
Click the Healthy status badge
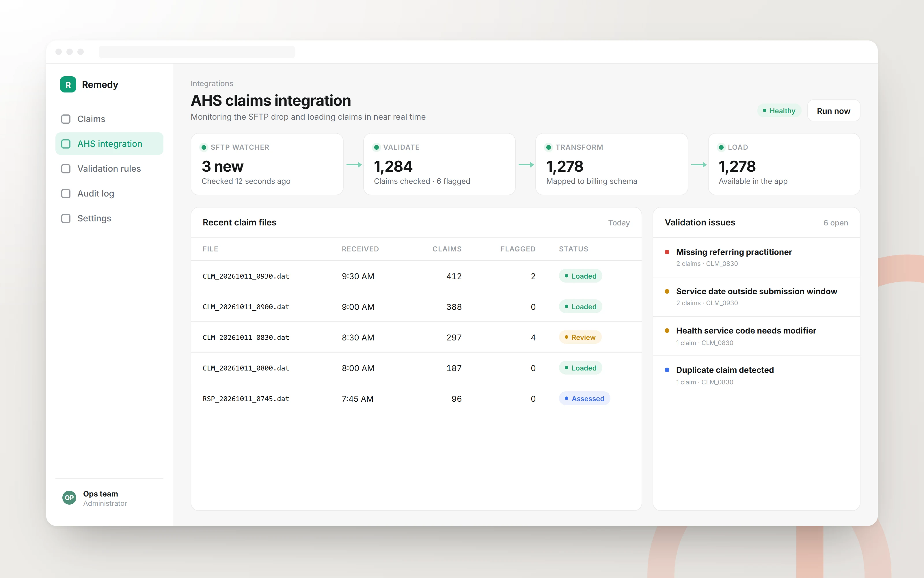[x=779, y=111]
